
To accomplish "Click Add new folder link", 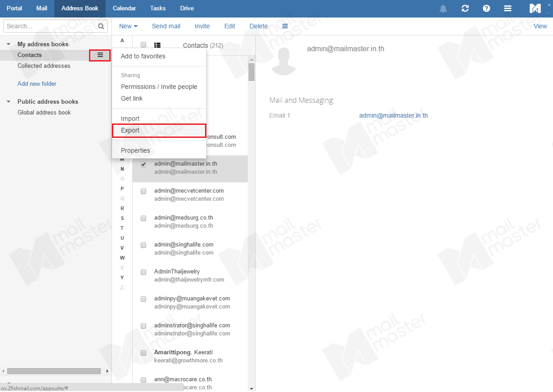I will pyautogui.click(x=37, y=84).
